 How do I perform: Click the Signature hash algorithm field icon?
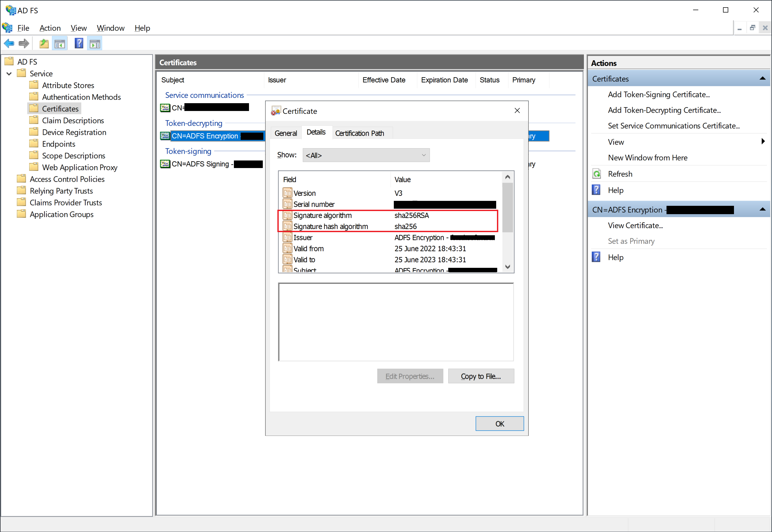coord(287,226)
